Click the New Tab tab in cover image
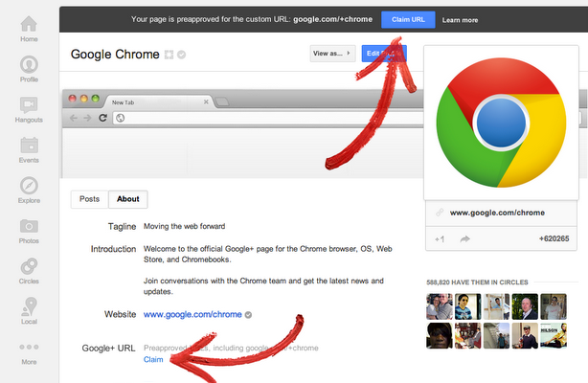The height and width of the screenshot is (383, 588). pos(157,102)
